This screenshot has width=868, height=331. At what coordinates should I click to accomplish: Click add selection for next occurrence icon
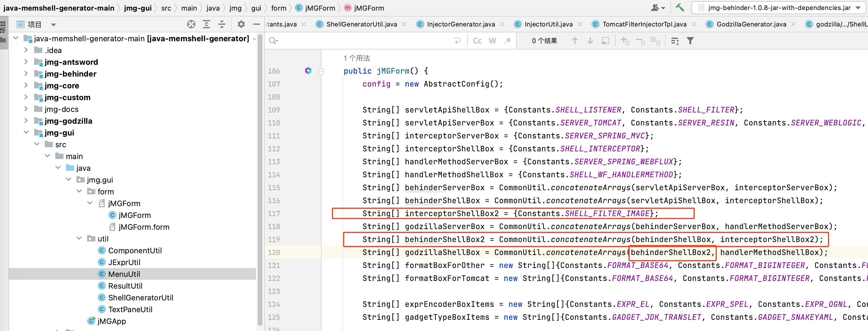(x=625, y=41)
